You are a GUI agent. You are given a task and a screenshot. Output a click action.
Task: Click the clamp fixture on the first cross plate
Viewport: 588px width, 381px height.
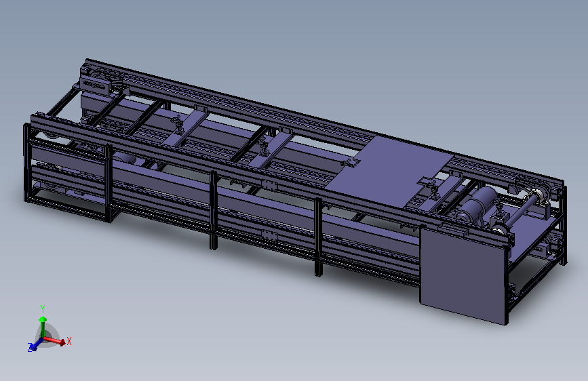coord(178,124)
